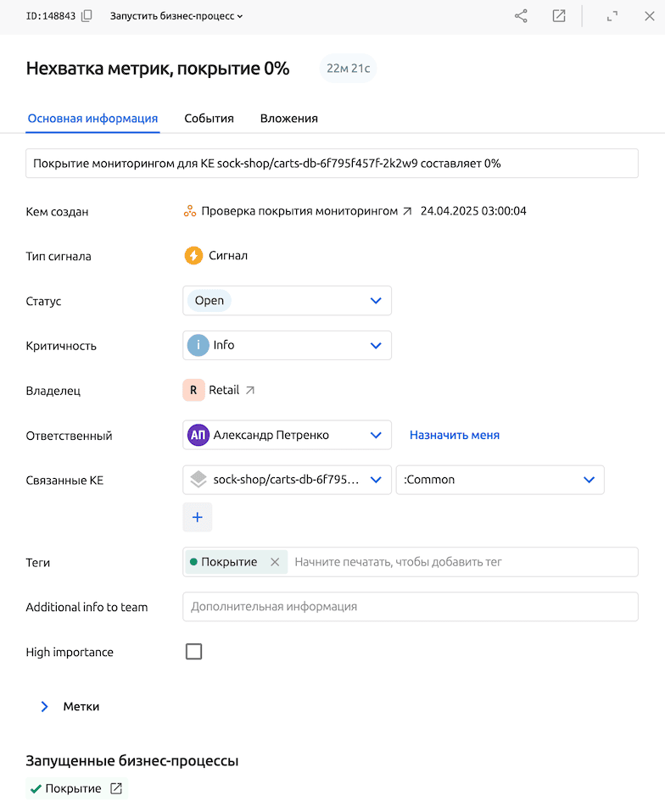
Task: Click the Назначить меня link
Action: coord(455,436)
